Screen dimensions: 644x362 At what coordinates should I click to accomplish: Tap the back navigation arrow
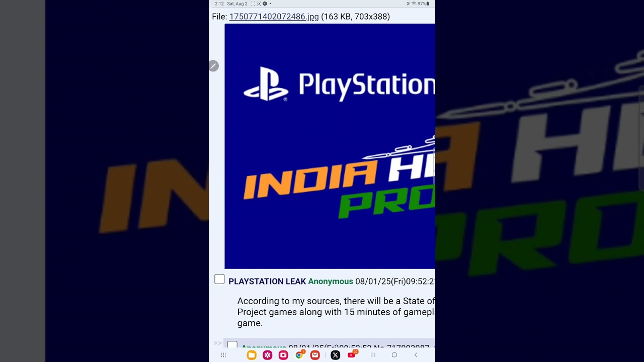pyautogui.click(x=416, y=355)
